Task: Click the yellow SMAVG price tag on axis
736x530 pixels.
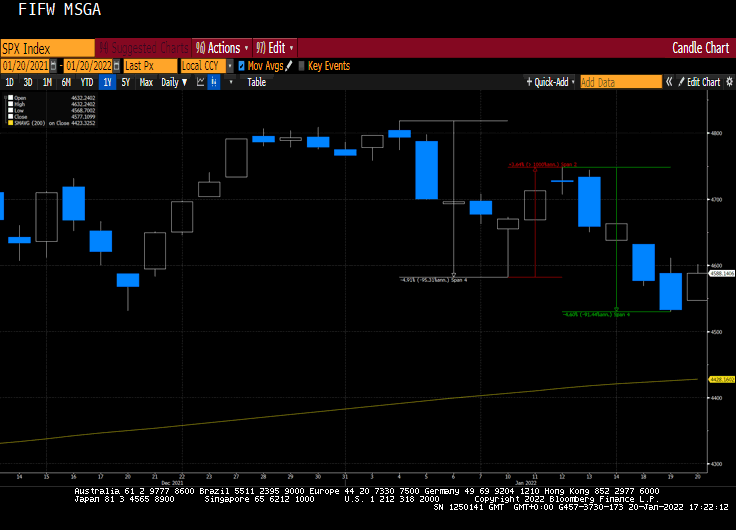Action: 721,379
